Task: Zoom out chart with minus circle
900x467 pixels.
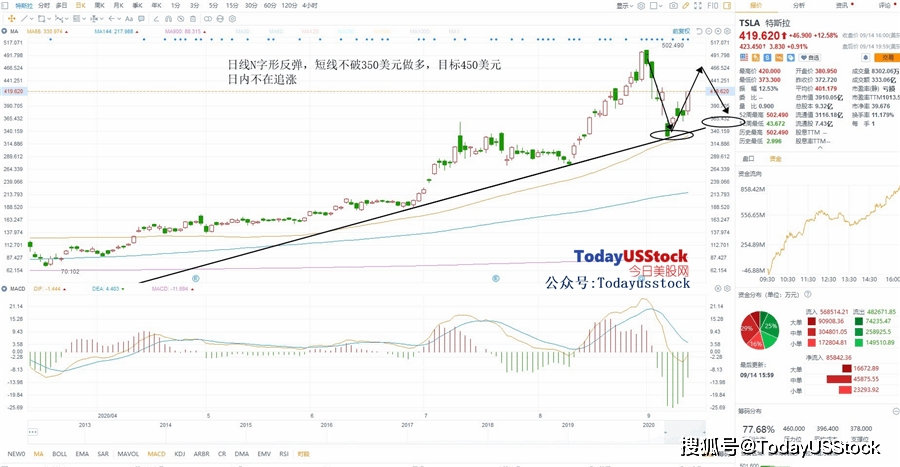Action: pyautogui.click(x=709, y=31)
